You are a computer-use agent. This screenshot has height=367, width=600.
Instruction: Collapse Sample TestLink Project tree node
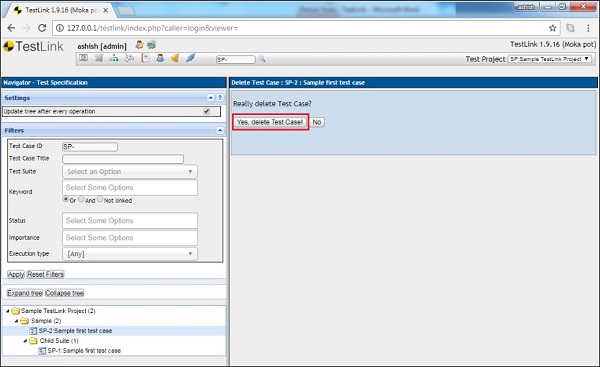point(7,311)
